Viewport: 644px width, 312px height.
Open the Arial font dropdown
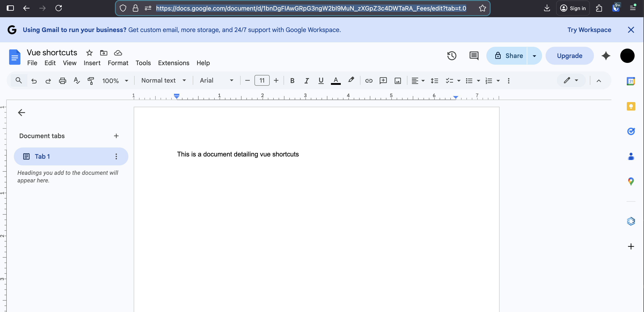pos(216,81)
